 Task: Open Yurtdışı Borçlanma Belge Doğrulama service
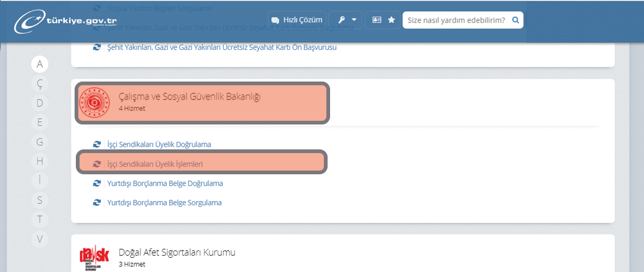[165, 183]
